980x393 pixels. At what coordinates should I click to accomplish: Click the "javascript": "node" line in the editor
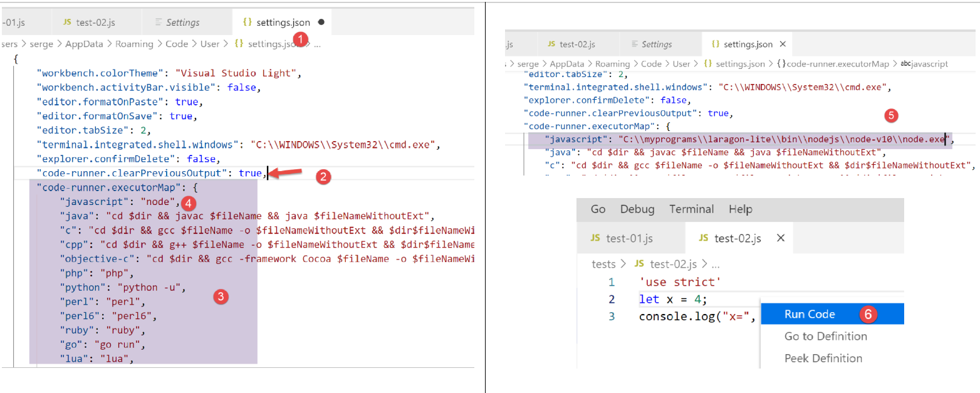click(119, 202)
